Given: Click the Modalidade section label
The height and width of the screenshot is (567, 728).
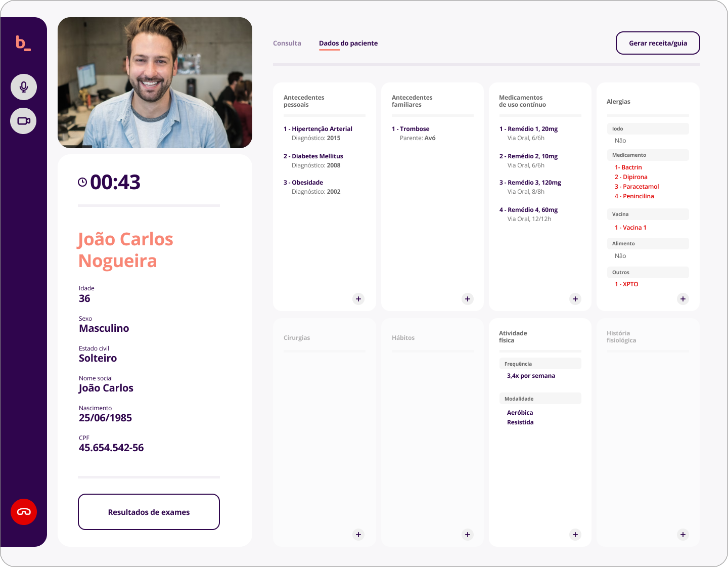Looking at the screenshot, I should [540, 399].
